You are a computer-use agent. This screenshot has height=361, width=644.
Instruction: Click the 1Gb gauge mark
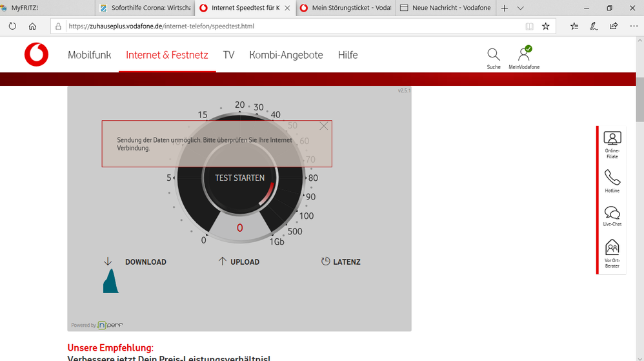[x=277, y=242]
